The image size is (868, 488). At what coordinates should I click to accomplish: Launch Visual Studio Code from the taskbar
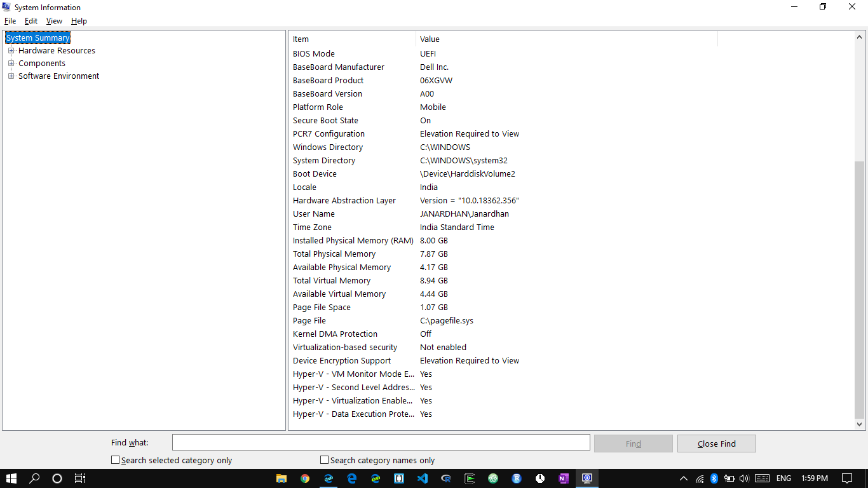click(423, 478)
